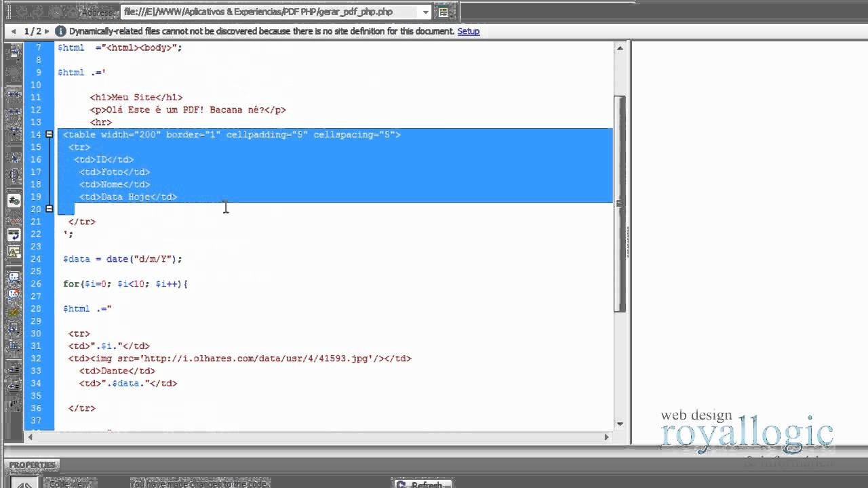
Task: Click the Setup link in the info bar
Action: click(469, 31)
